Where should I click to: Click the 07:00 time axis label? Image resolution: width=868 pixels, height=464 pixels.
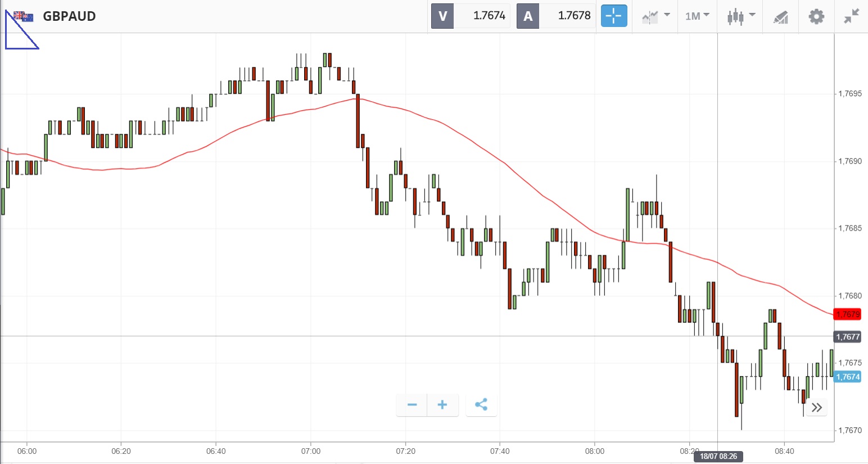point(311,451)
